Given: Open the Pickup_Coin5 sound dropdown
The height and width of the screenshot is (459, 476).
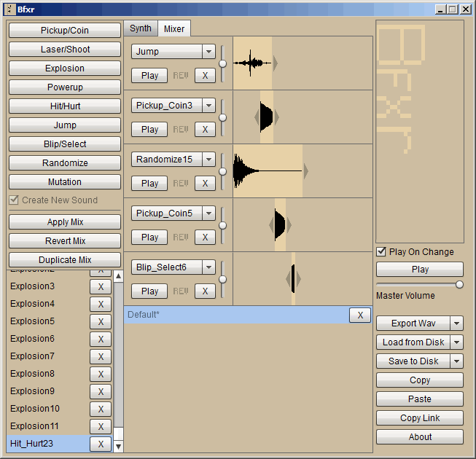Looking at the screenshot, I should click(x=208, y=213).
